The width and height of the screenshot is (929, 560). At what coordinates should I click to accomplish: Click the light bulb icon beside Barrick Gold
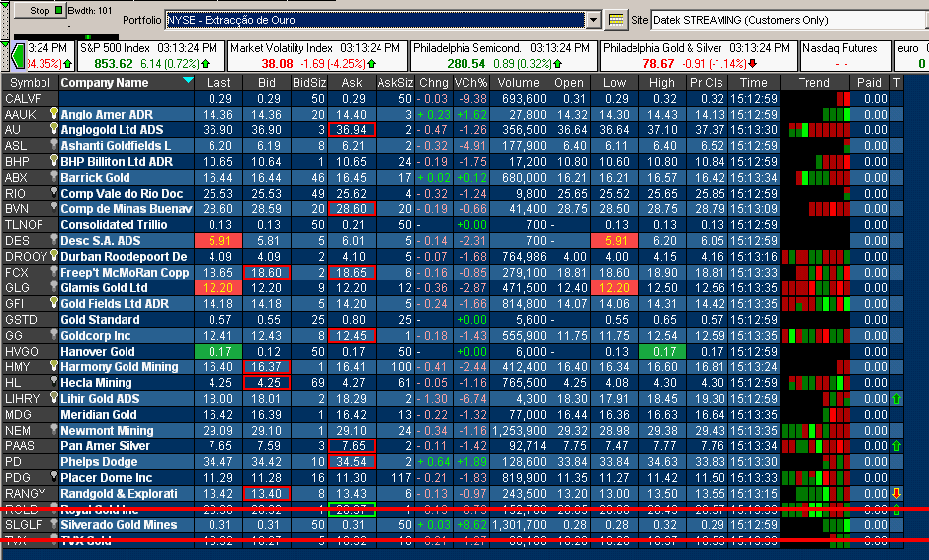coord(54,176)
